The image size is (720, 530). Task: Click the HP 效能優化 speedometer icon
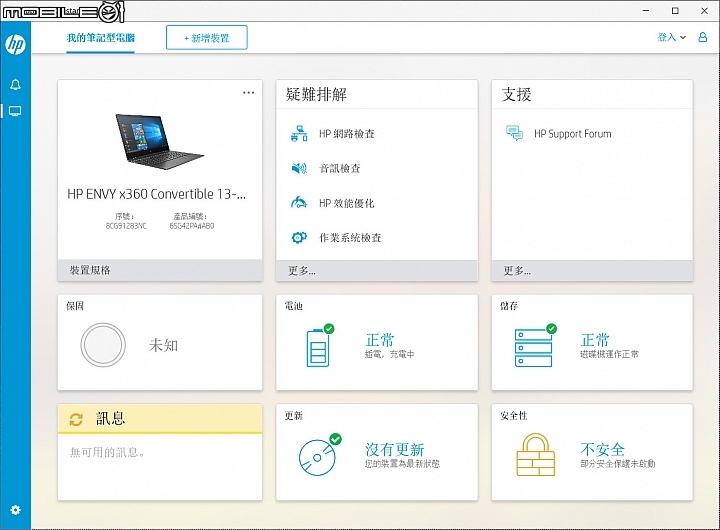[x=299, y=203]
